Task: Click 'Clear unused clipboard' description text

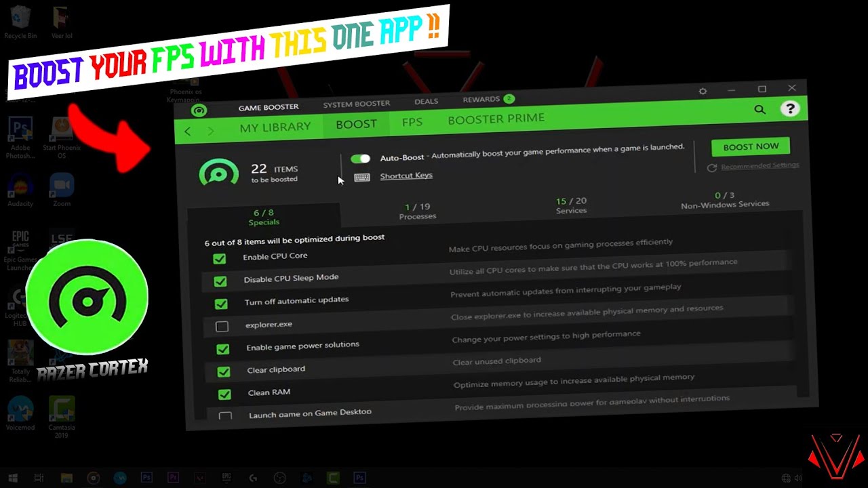Action: [x=496, y=361]
